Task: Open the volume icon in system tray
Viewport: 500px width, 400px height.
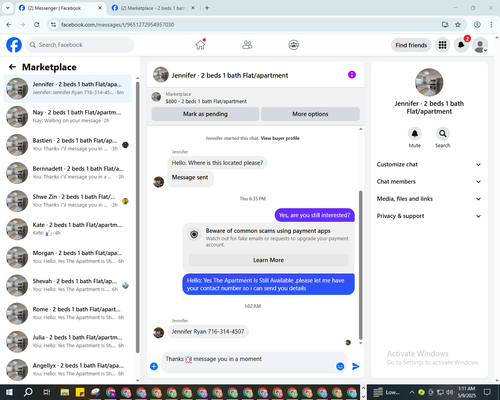Action: pyautogui.click(x=450, y=392)
